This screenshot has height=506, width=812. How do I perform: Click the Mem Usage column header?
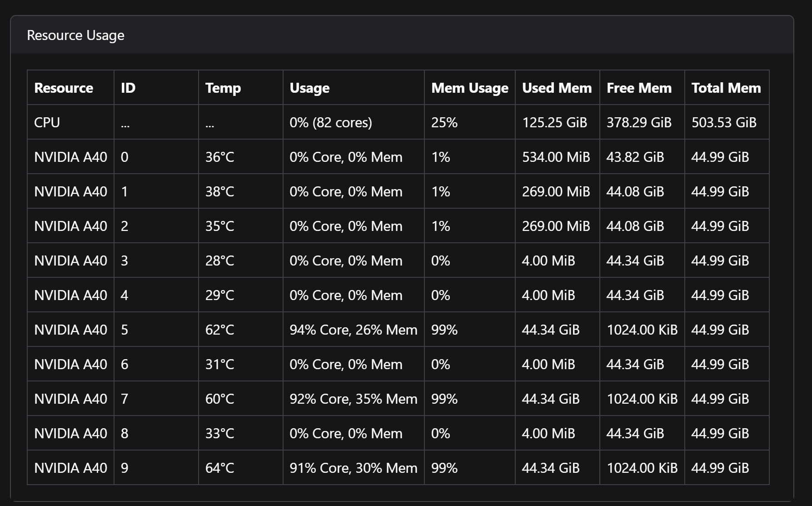(469, 88)
